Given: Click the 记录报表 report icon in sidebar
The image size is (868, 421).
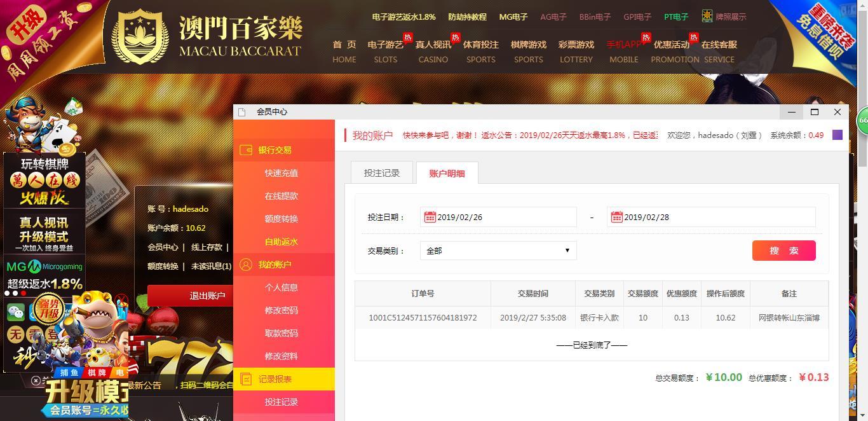Looking at the screenshot, I should click(x=246, y=379).
